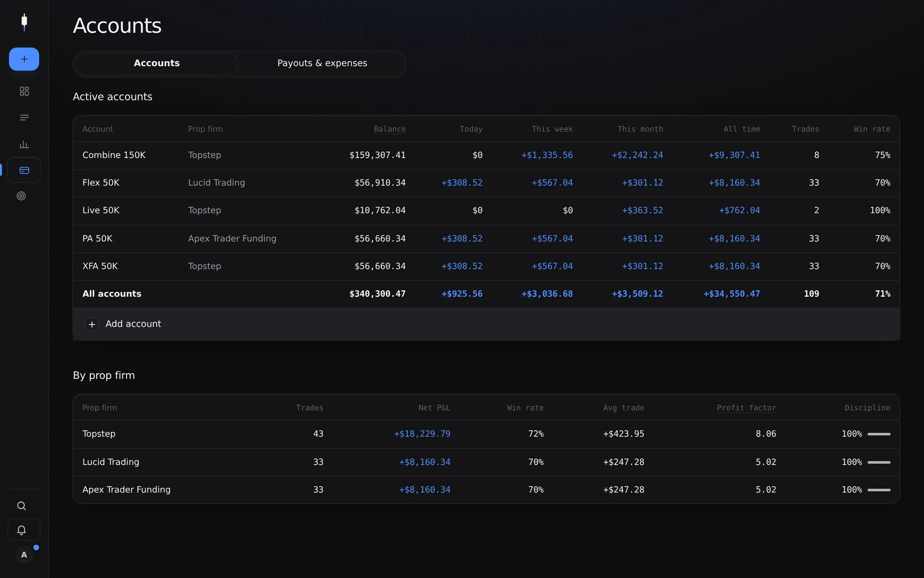Open the PA 50K account row

point(486,239)
